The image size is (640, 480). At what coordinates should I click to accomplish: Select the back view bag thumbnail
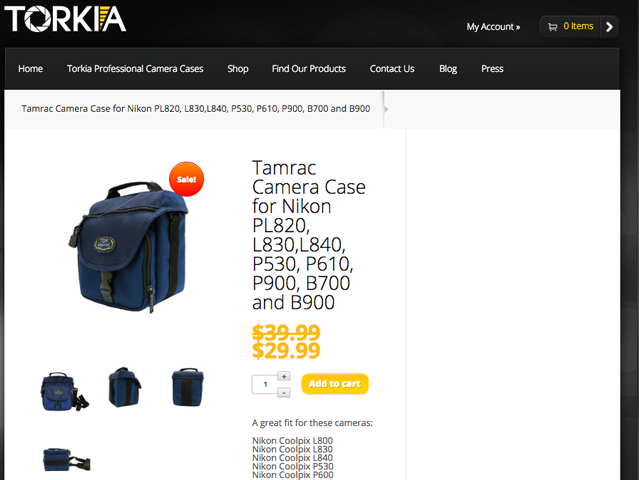pos(187,387)
